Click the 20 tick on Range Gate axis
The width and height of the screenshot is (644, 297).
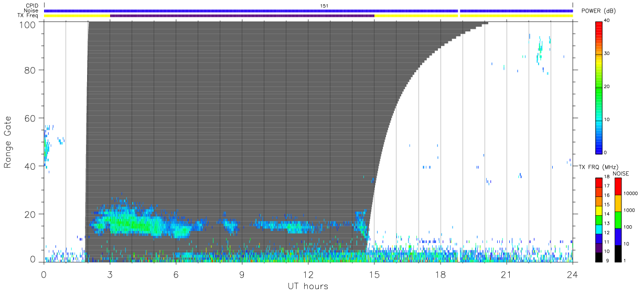click(x=30, y=214)
